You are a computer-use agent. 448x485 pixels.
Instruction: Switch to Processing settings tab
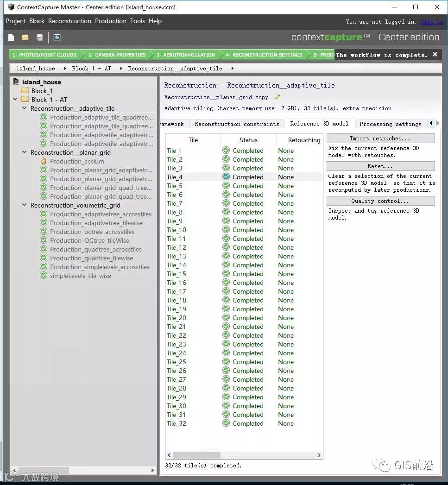(391, 124)
